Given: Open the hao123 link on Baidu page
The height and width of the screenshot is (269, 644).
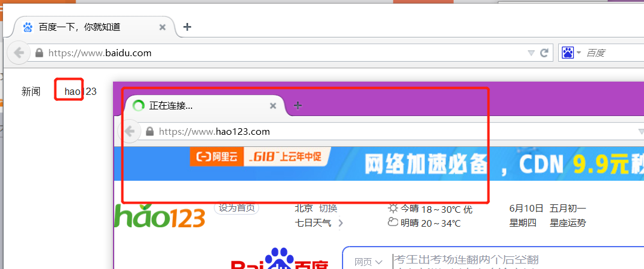Looking at the screenshot, I should point(80,92).
